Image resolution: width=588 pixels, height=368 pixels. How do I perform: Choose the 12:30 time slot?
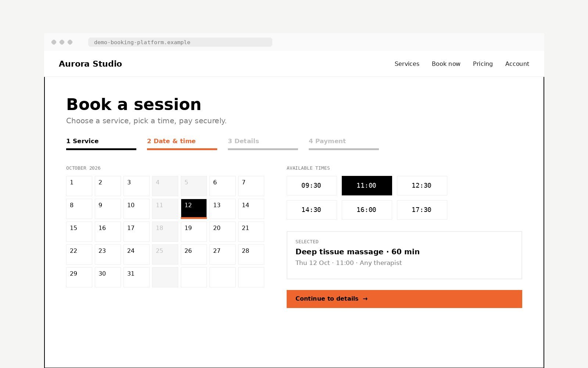422,185
